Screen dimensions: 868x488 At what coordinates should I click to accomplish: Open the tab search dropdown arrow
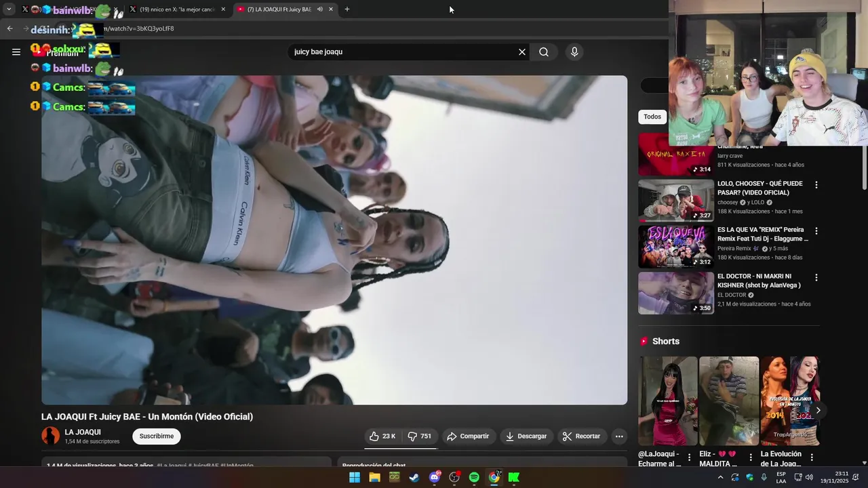[x=9, y=9]
